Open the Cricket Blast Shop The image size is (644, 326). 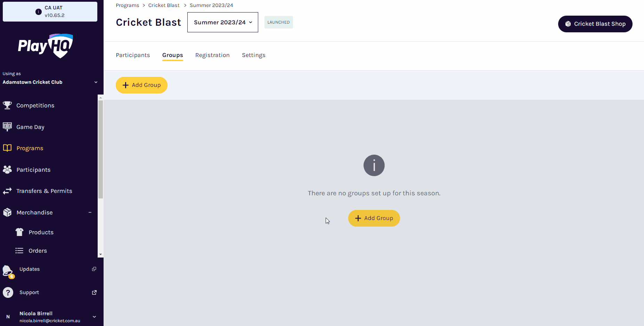click(x=595, y=24)
